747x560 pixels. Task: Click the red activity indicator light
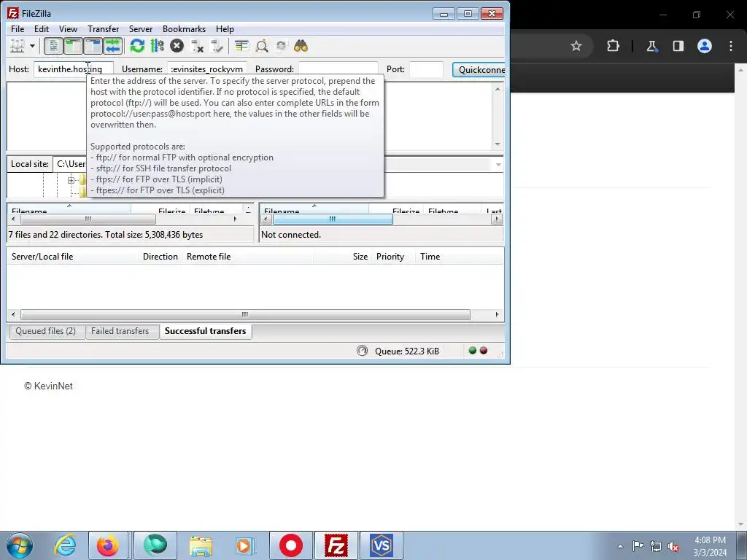point(484,351)
